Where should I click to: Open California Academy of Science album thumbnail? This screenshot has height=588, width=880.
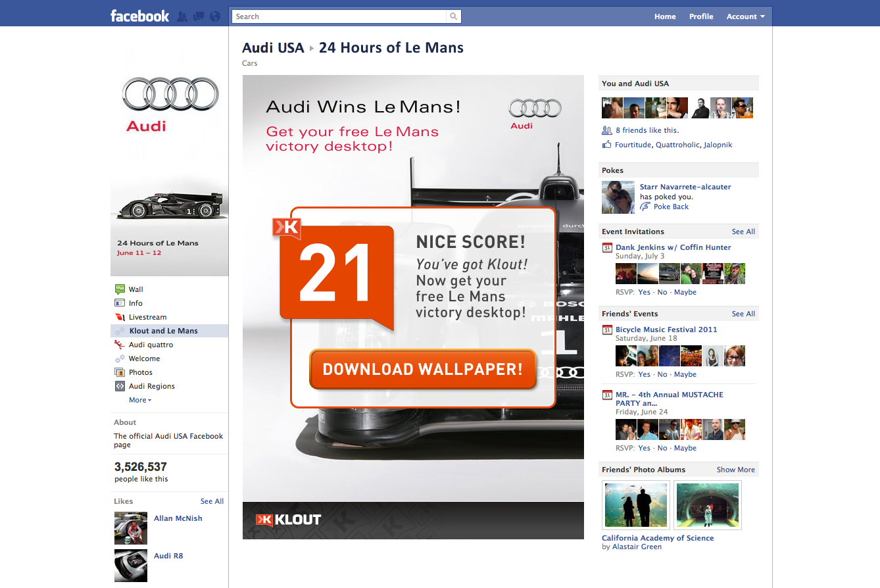636,504
